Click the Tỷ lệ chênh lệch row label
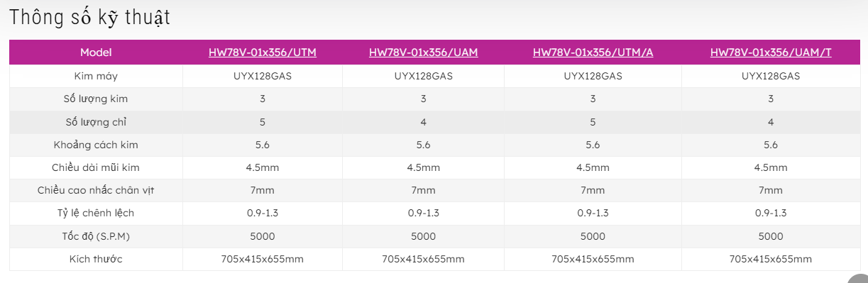The image size is (868, 283). (x=96, y=213)
